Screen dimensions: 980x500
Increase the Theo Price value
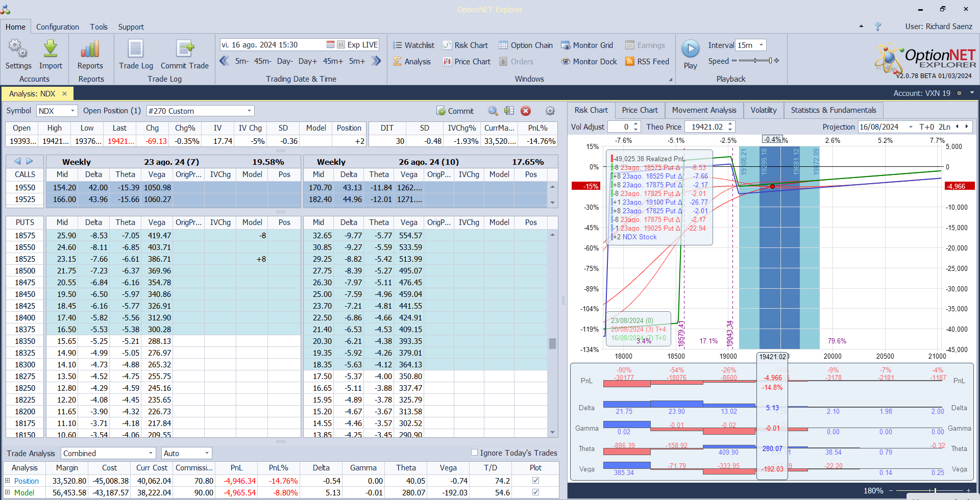pos(730,124)
